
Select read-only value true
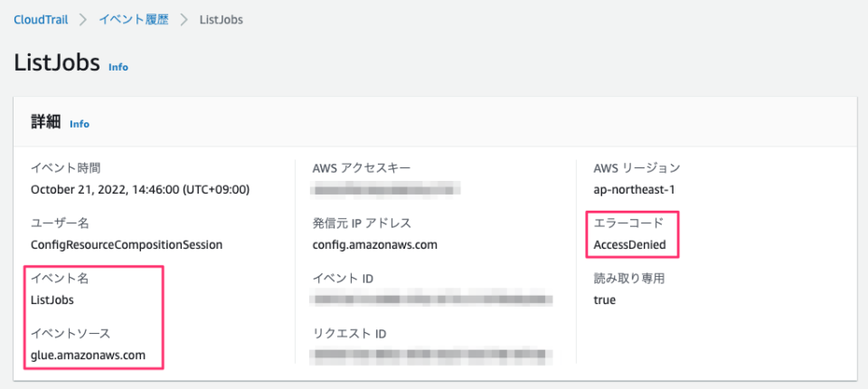pos(604,300)
